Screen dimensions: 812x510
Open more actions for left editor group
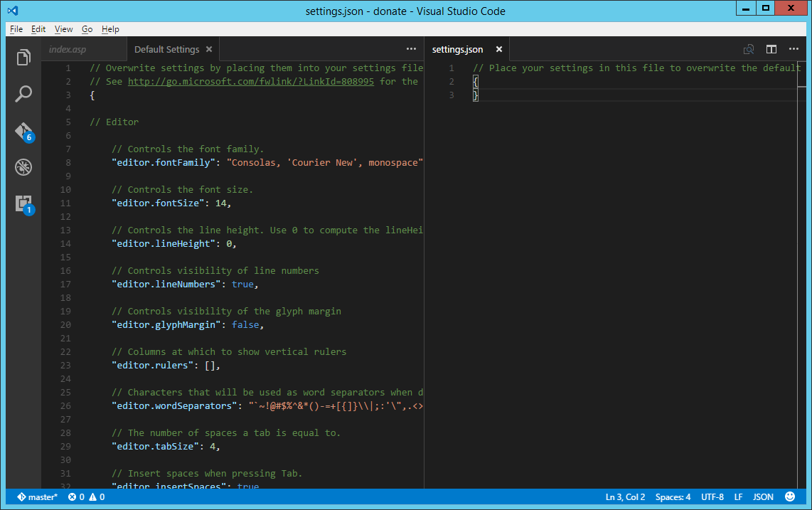[x=411, y=48]
